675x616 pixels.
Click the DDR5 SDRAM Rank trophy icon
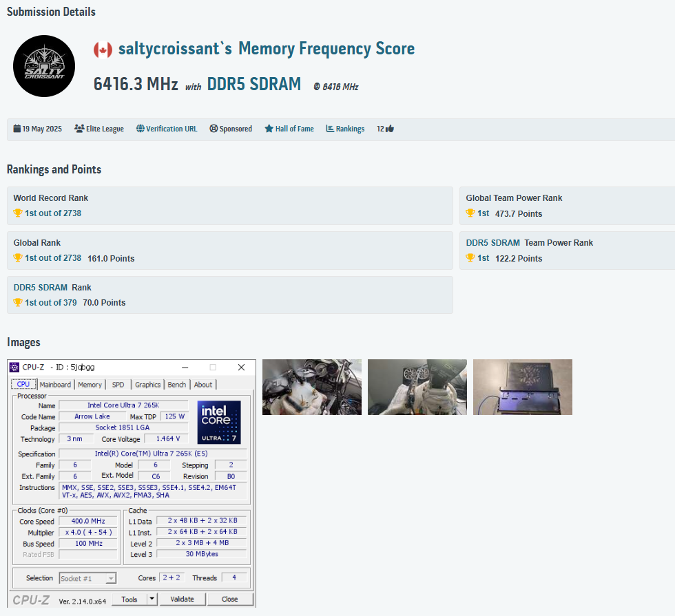click(18, 303)
